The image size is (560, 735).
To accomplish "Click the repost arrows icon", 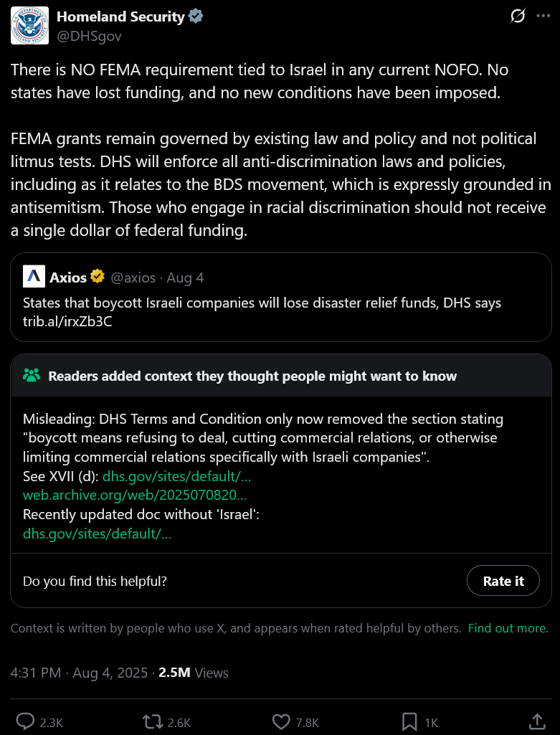I will click(x=152, y=722).
